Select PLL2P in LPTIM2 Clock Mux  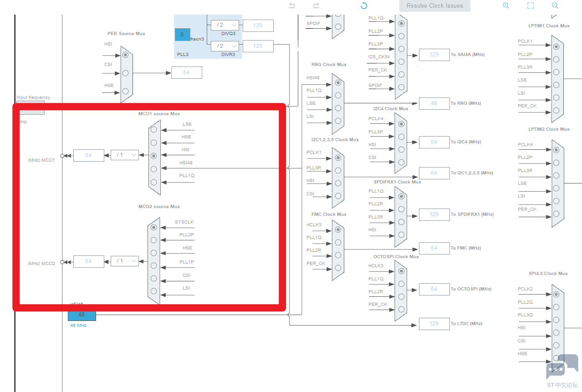[x=556, y=162]
